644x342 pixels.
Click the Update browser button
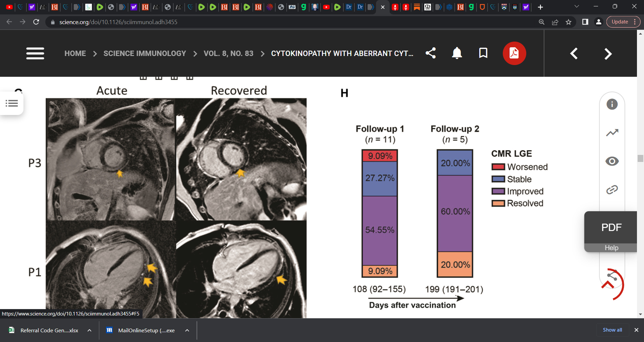coord(620,21)
